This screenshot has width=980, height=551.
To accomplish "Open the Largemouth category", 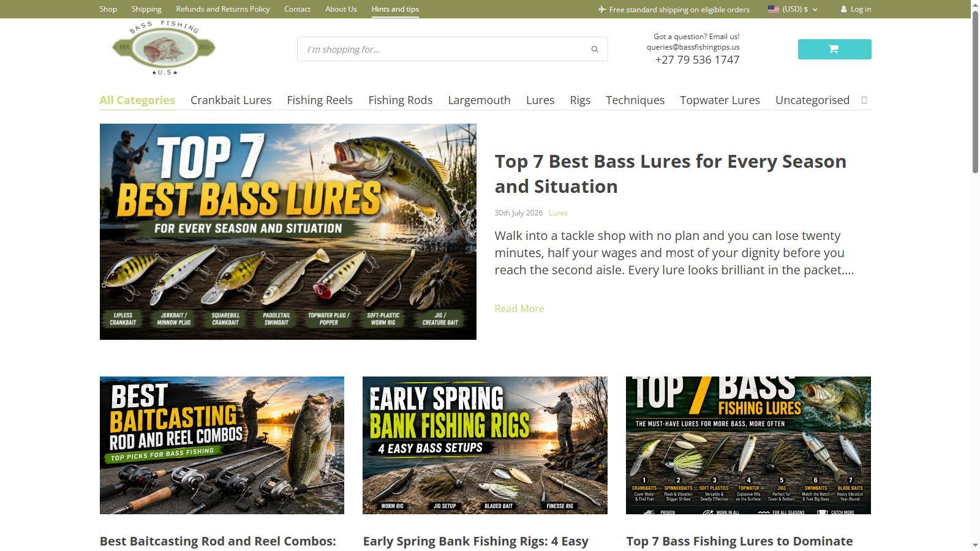I will point(479,100).
